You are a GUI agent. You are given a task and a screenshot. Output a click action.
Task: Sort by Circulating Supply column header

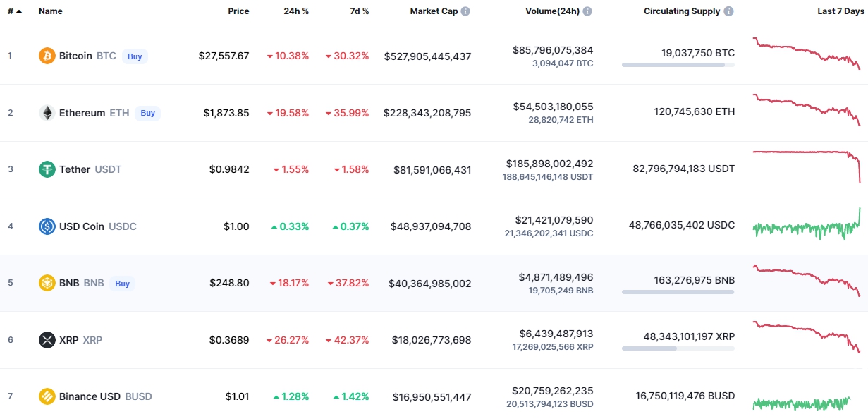tap(682, 11)
